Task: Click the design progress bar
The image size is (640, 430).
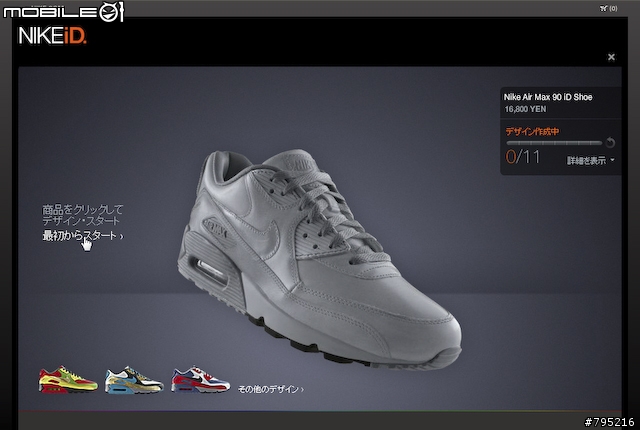Action: [x=554, y=143]
